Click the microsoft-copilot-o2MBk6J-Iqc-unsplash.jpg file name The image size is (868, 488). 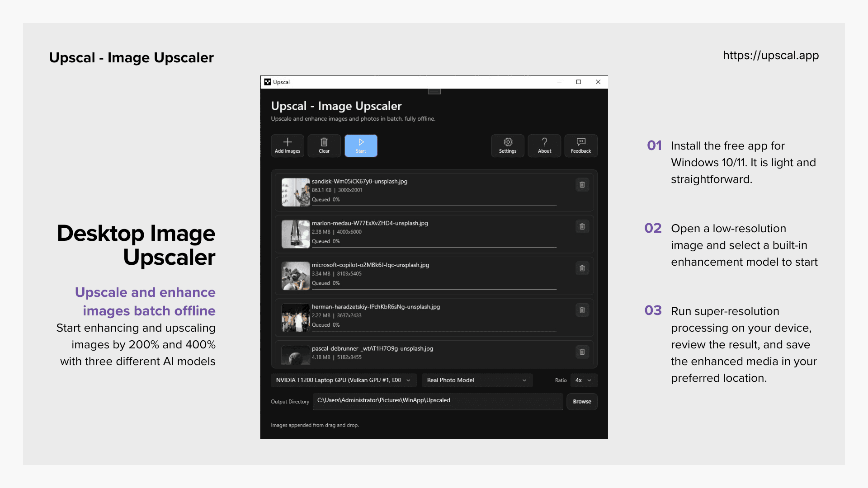pos(370,265)
